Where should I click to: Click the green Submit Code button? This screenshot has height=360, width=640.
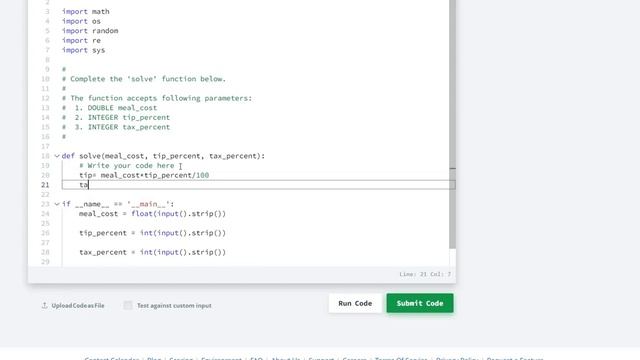420,303
